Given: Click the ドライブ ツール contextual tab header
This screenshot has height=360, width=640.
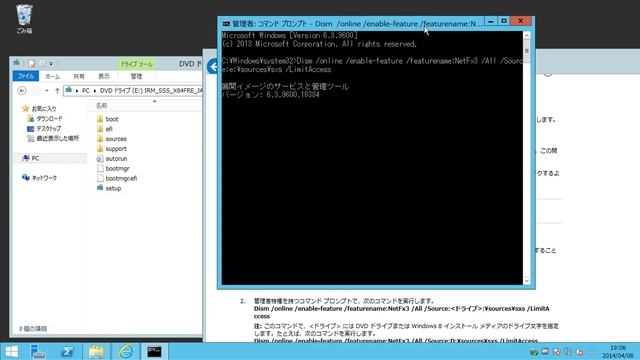Looking at the screenshot, I should point(136,64).
